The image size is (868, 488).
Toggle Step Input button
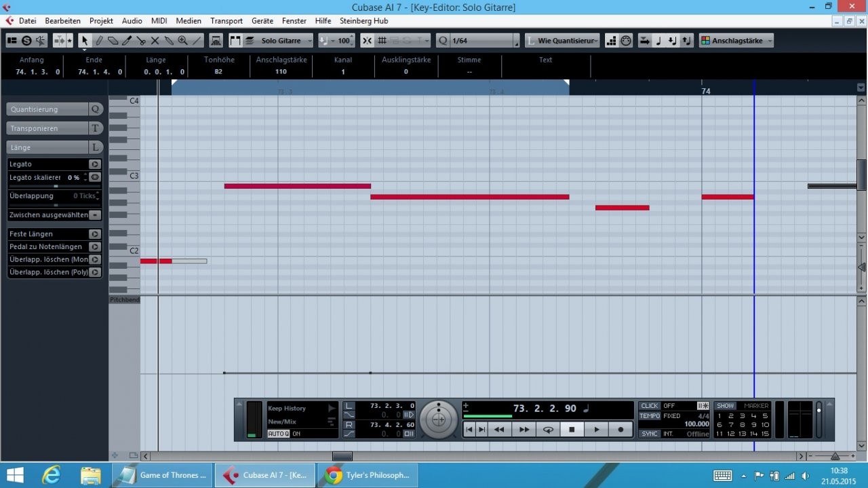(x=611, y=41)
